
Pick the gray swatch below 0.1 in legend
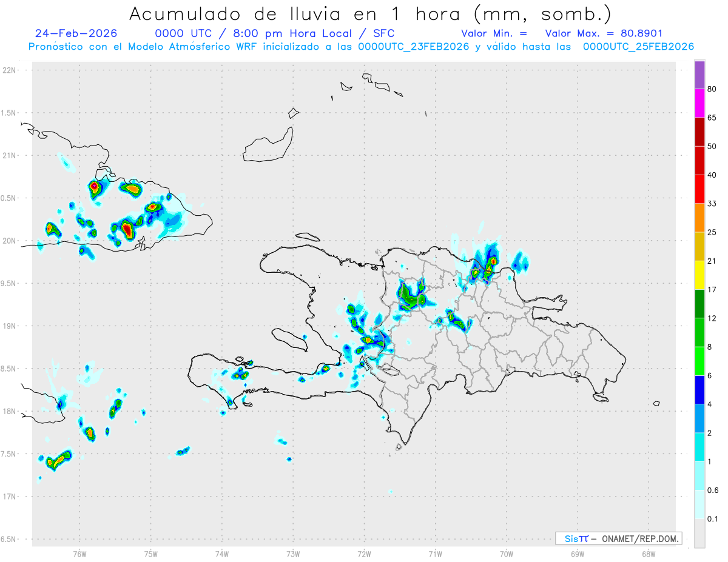pos(699,533)
